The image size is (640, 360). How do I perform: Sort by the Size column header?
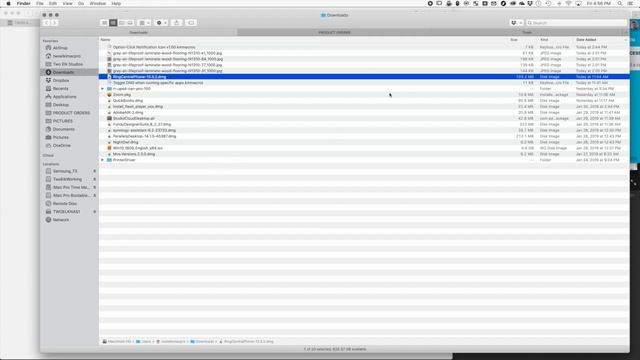[x=514, y=40]
